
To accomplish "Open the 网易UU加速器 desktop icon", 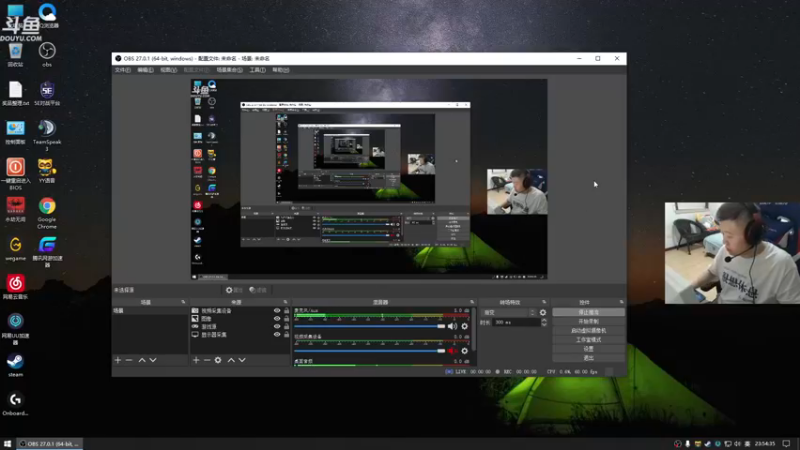I will tap(15, 329).
